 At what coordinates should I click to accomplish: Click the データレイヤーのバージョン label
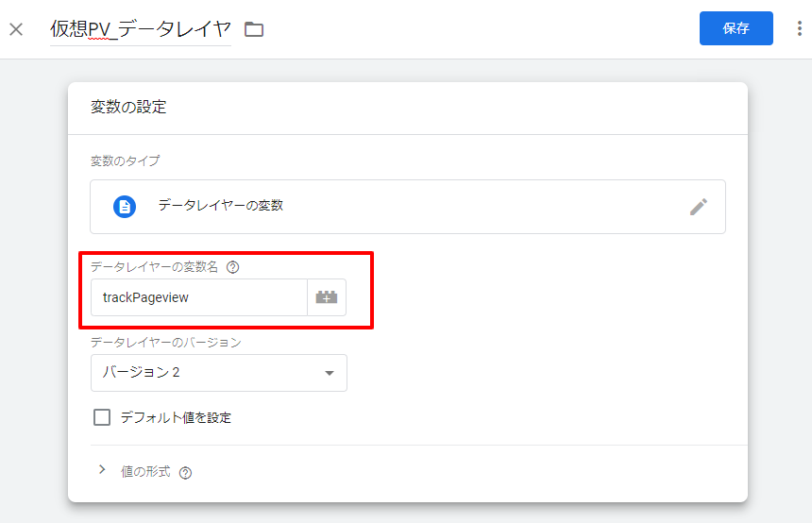click(x=166, y=343)
